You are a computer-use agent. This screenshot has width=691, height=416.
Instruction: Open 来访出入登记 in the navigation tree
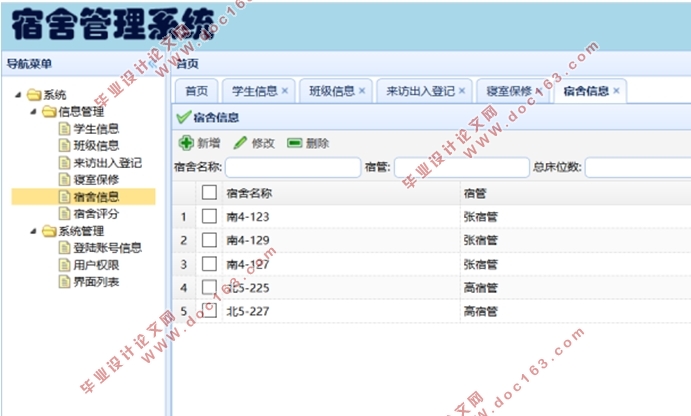click(x=108, y=163)
